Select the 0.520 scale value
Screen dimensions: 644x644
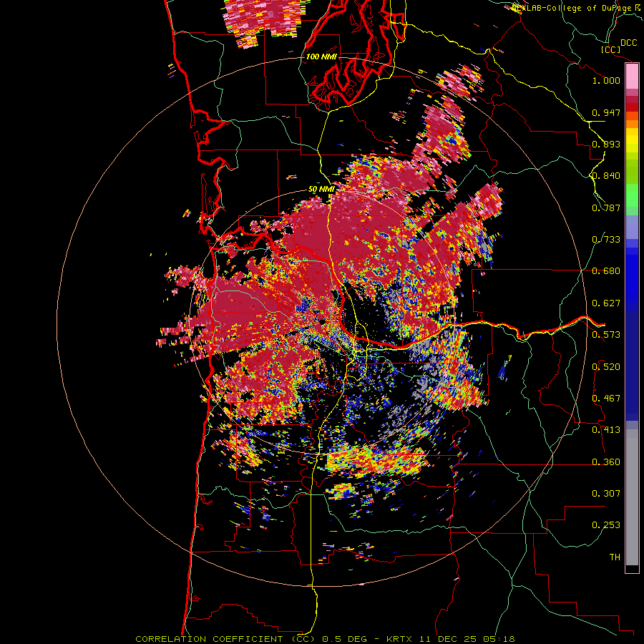click(606, 367)
